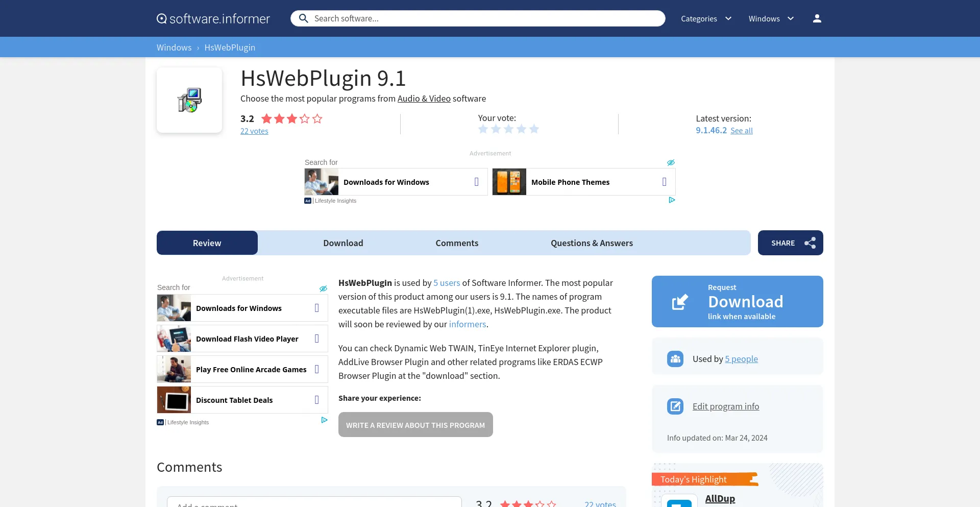The image size is (980, 507).
Task: Click Discount Tablet Deals ad thumbnail
Action: point(174,400)
